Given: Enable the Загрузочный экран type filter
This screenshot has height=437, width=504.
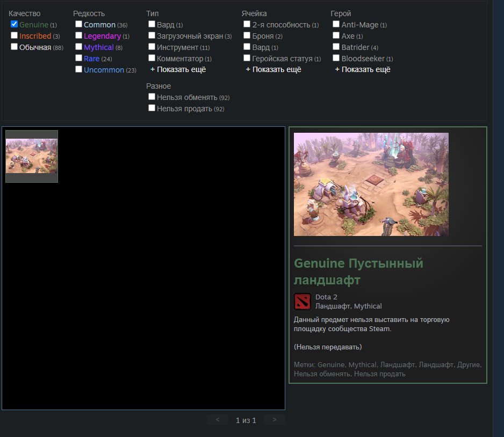Looking at the screenshot, I should coord(152,35).
